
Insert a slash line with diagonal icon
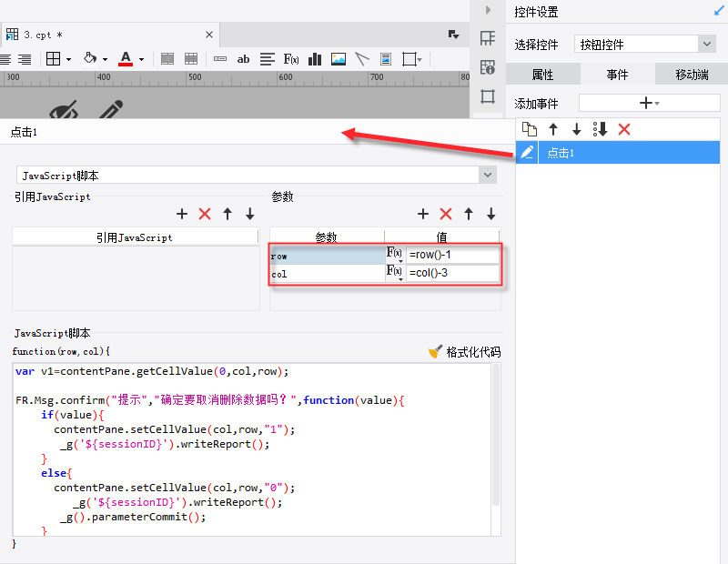coord(362,59)
